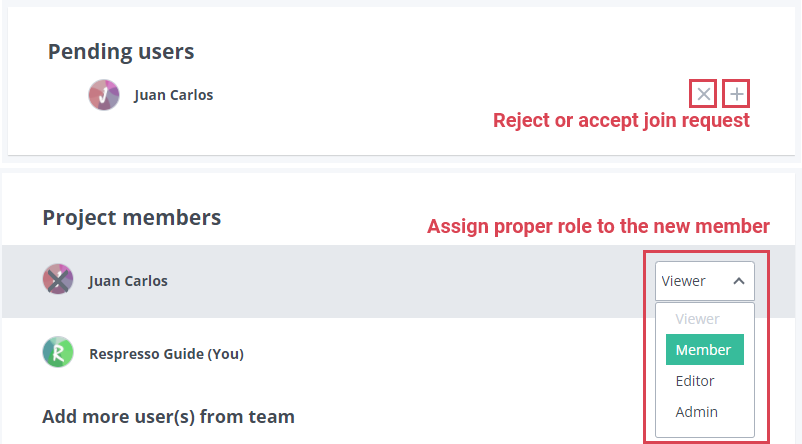The width and height of the screenshot is (802, 444).
Task: Open the Viewer role combo box
Action: click(705, 281)
